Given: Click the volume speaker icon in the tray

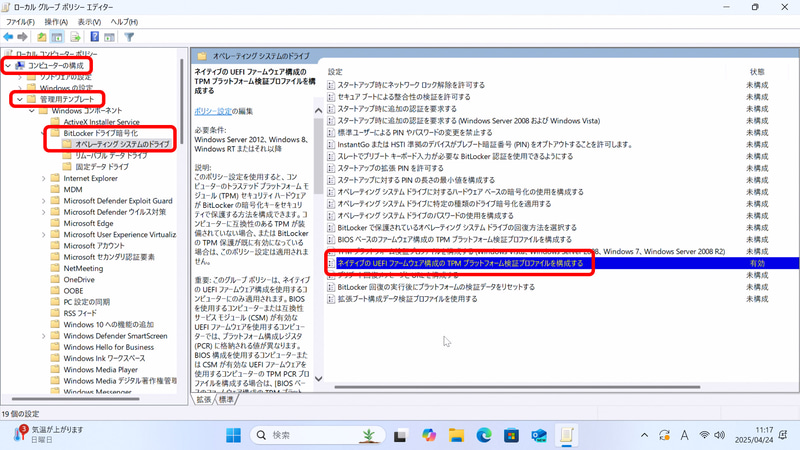Looking at the screenshot, I should pos(719,435).
